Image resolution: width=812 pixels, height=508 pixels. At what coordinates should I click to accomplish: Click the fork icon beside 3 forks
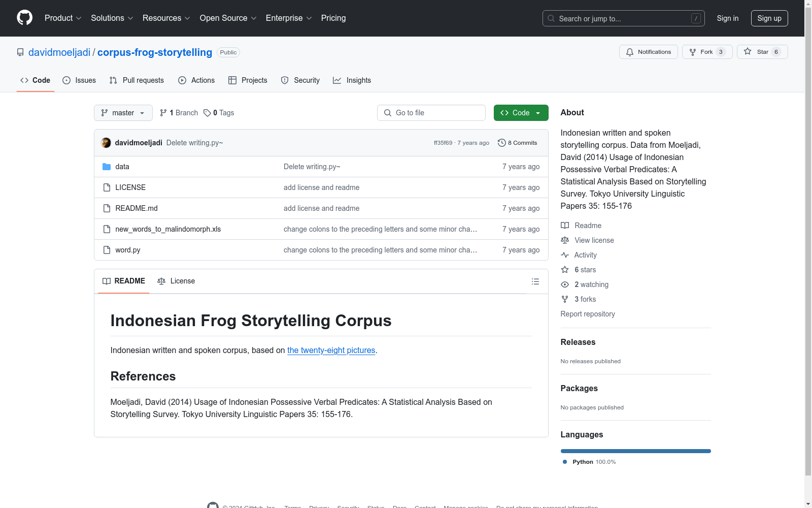pos(565,299)
